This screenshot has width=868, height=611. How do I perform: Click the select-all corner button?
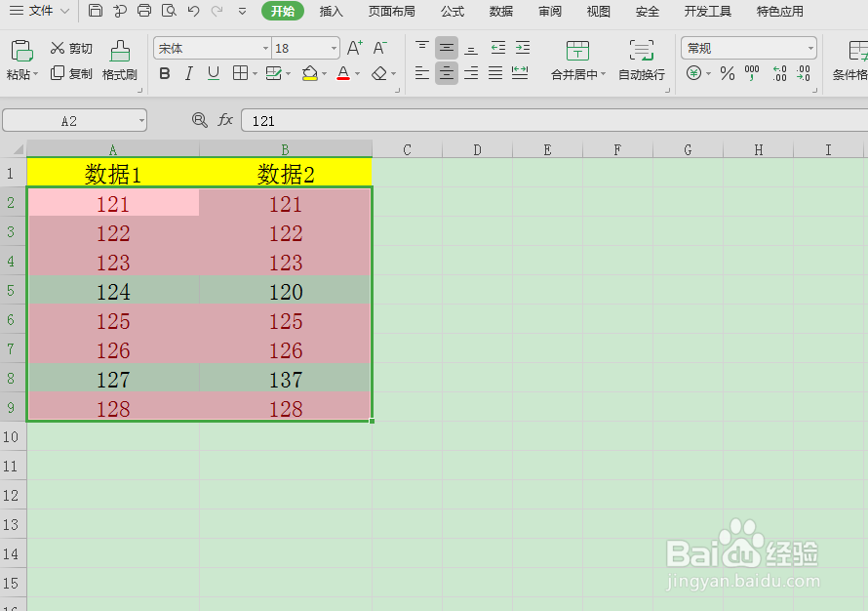click(14, 149)
